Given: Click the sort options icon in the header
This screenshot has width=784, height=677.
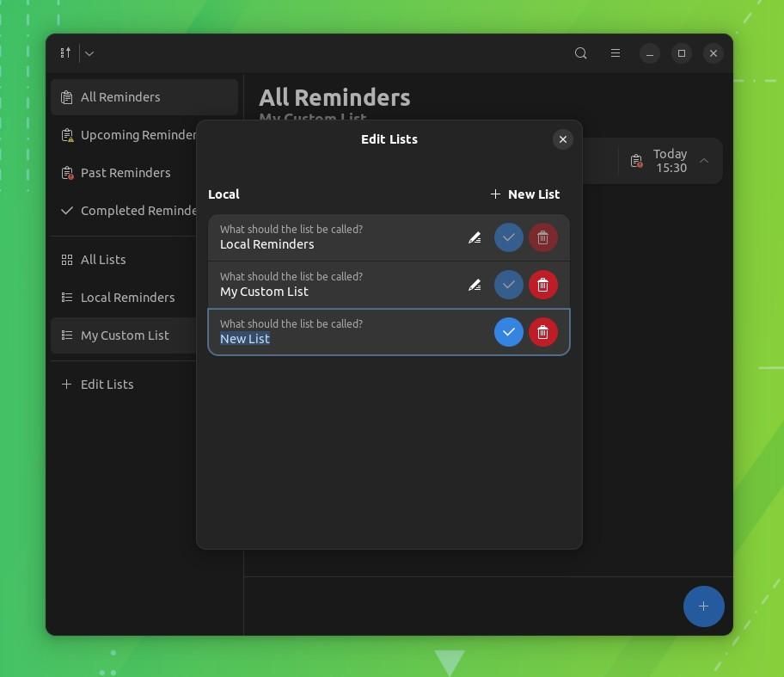Looking at the screenshot, I should (64, 52).
